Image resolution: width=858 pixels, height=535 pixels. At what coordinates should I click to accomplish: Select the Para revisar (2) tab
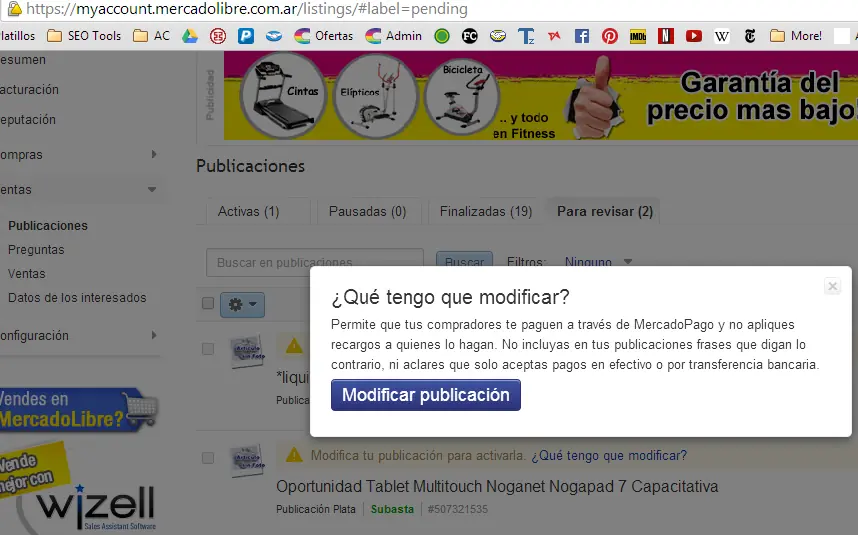pyautogui.click(x=605, y=212)
